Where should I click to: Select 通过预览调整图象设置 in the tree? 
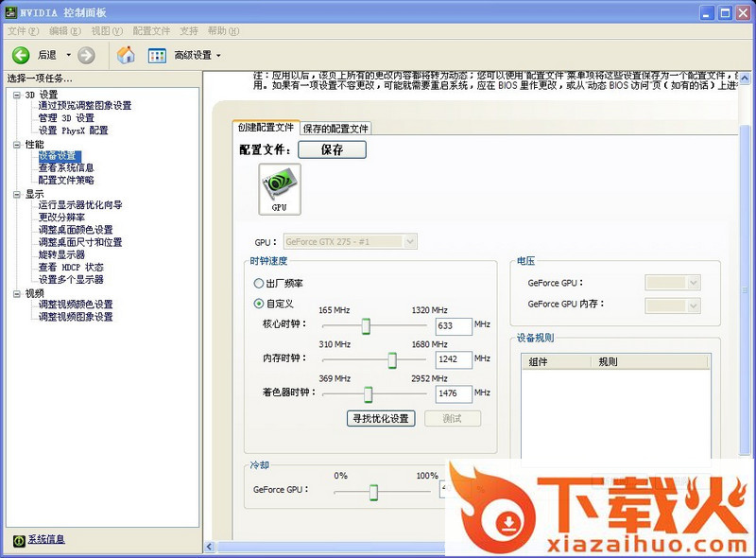click(x=85, y=106)
